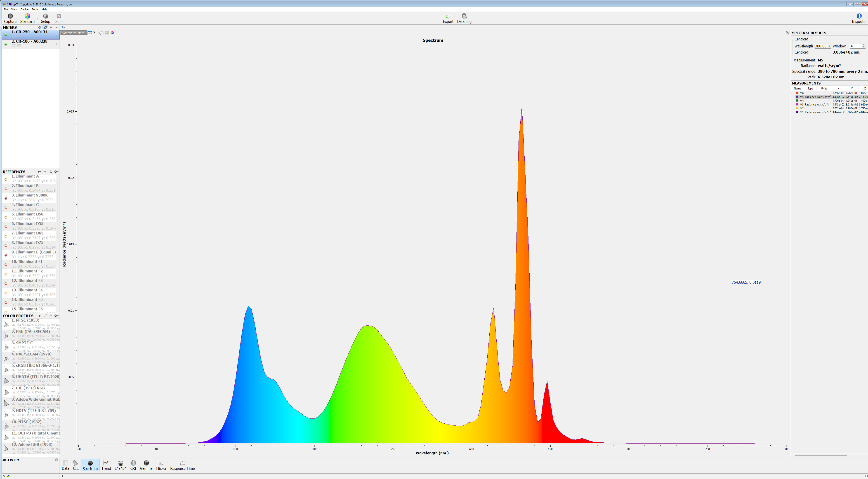Click the color wheel eye icon
868x479 pixels.
click(x=112, y=33)
